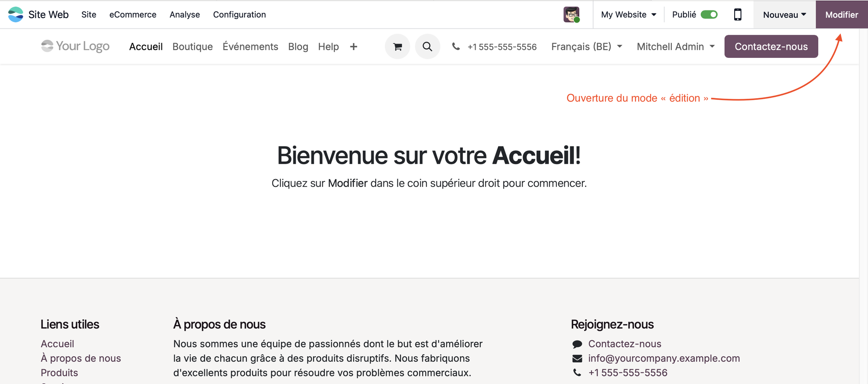Screen dimensions: 868x384
Task: Click the plus icon after Help
Action: coord(354,47)
